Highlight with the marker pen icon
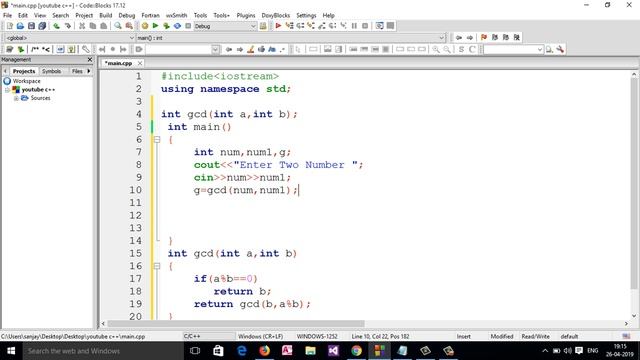640x360 pixels. click(251, 49)
